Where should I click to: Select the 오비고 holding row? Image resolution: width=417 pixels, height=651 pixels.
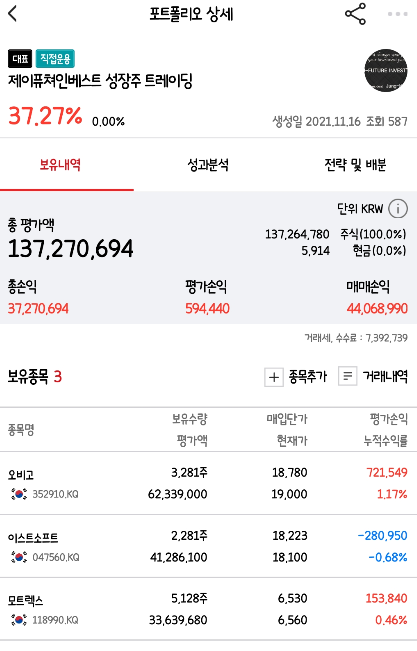(x=208, y=483)
